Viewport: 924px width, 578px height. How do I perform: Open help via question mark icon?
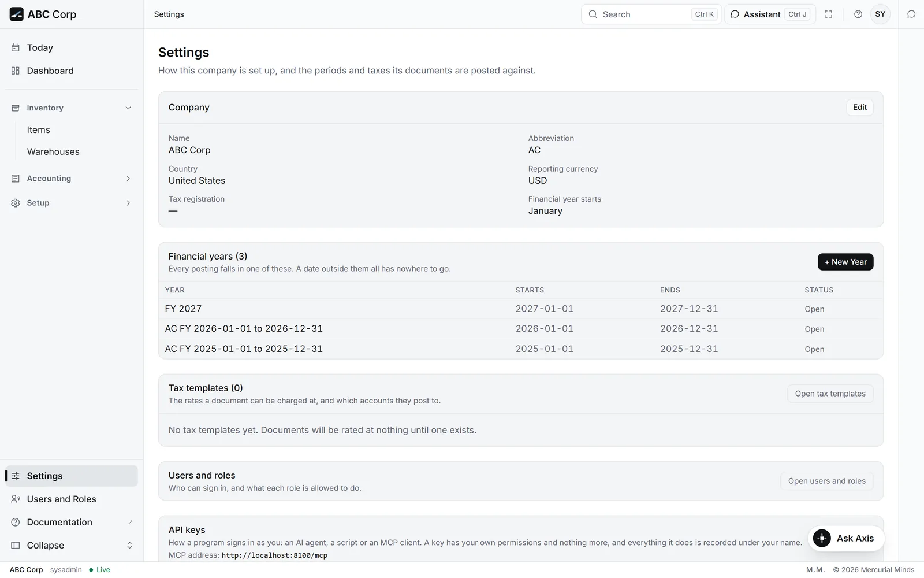858,14
